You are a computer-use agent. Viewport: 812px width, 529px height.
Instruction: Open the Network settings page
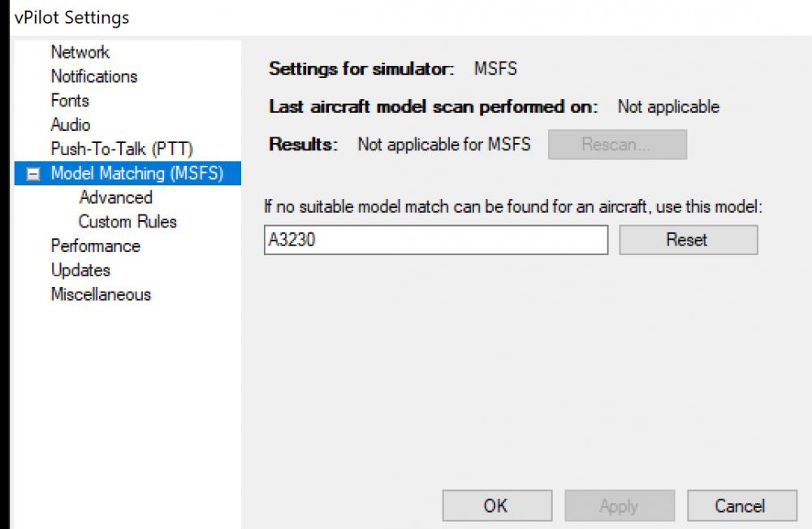(80, 52)
